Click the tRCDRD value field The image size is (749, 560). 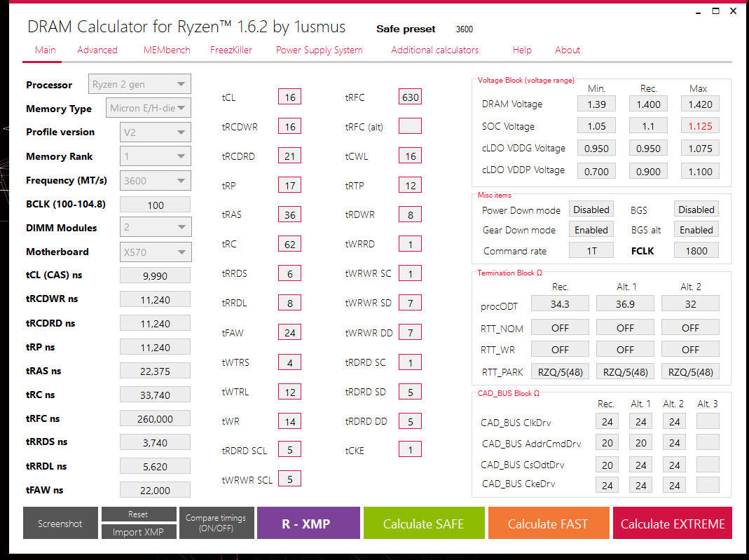pyautogui.click(x=290, y=156)
